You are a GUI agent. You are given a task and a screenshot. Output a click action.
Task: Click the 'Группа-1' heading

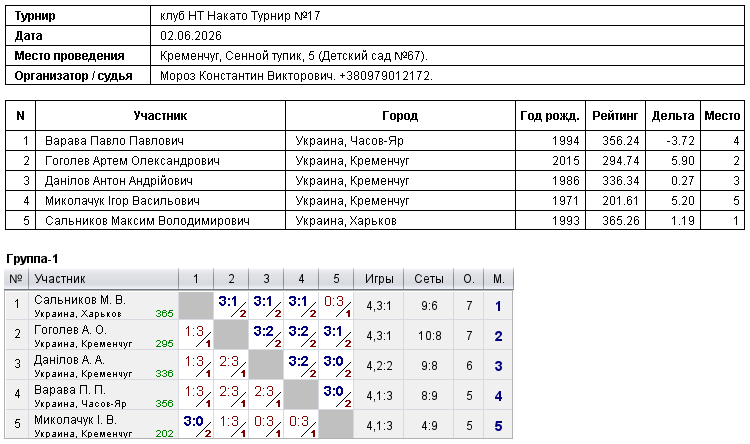pos(32,259)
